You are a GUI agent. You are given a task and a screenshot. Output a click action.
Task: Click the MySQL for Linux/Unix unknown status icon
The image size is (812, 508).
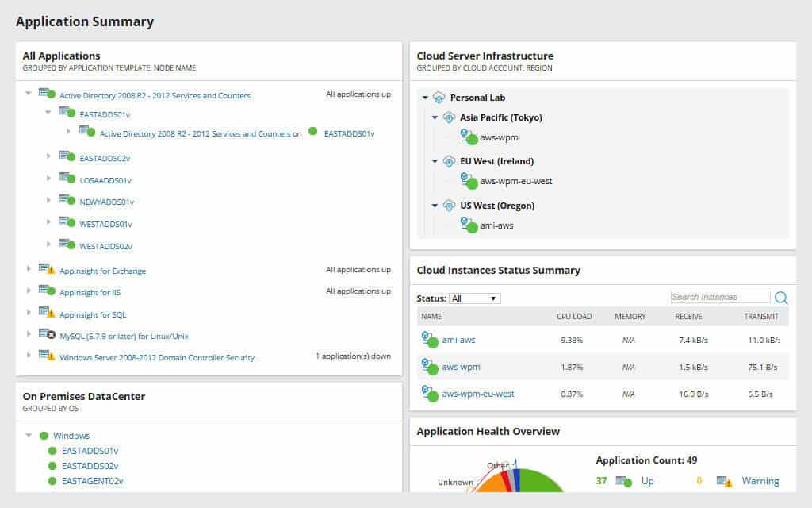tap(47, 334)
